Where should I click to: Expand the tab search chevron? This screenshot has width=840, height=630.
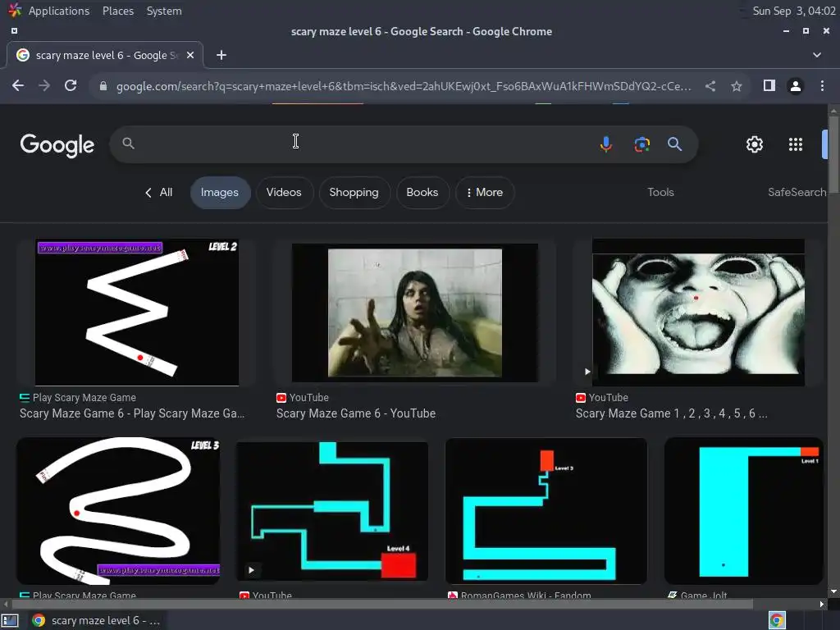[817, 55]
